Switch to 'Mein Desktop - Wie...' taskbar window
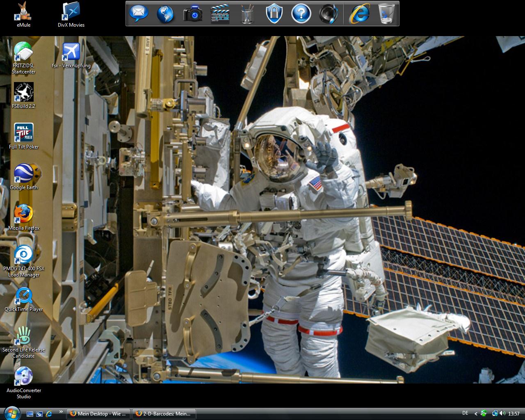 coord(98,413)
